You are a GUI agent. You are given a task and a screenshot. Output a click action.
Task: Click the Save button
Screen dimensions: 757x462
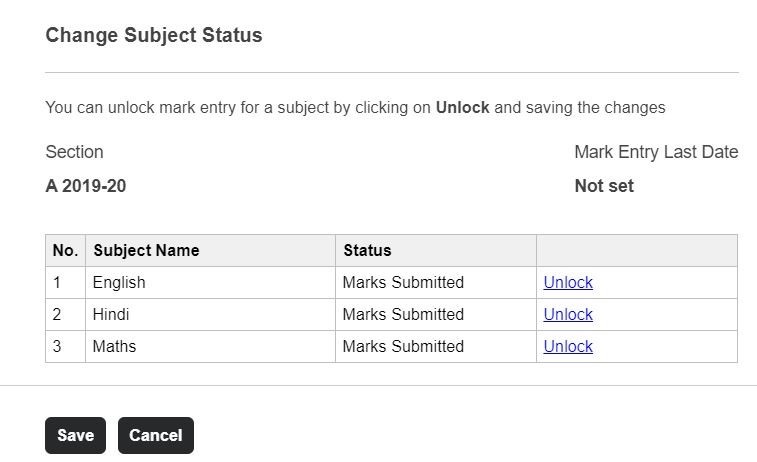75,435
